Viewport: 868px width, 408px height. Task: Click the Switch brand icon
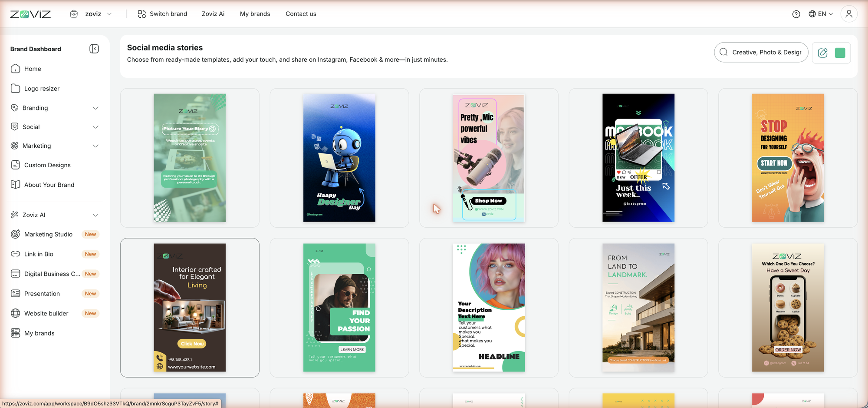pyautogui.click(x=141, y=14)
